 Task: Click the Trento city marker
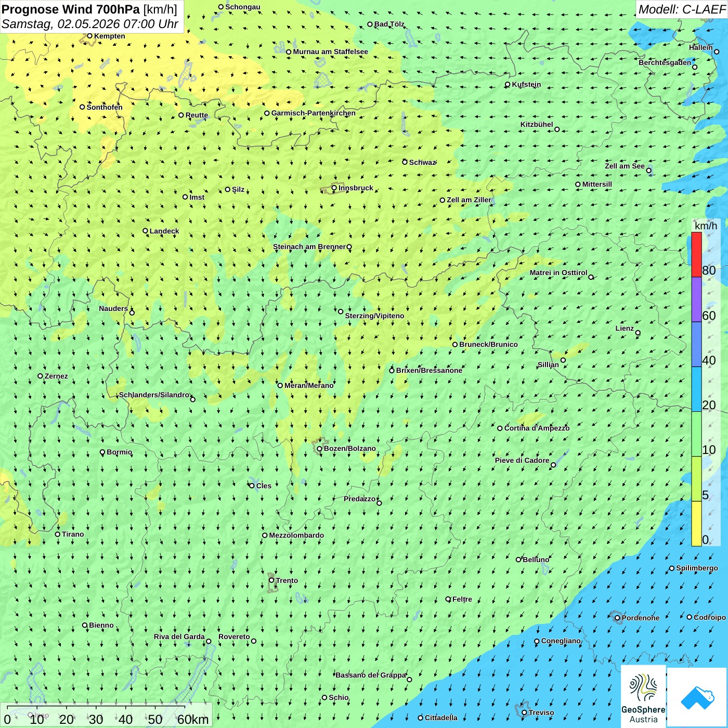pyautogui.click(x=271, y=580)
